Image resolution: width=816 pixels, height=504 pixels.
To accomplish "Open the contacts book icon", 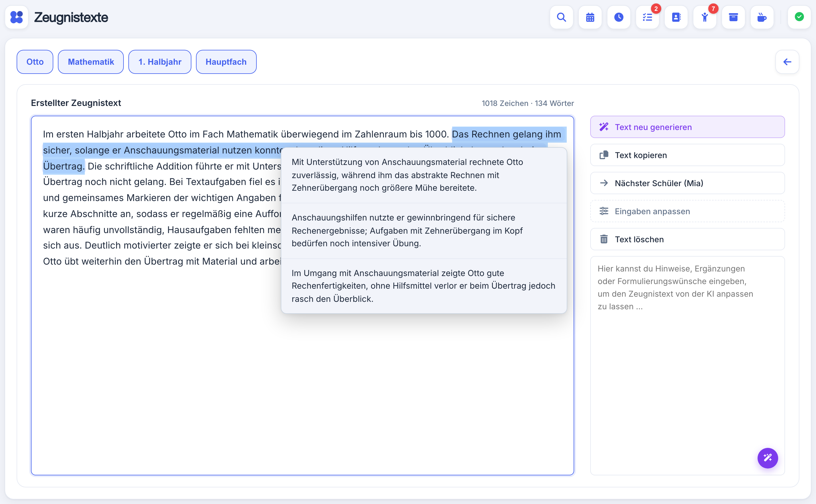I will click(x=676, y=17).
